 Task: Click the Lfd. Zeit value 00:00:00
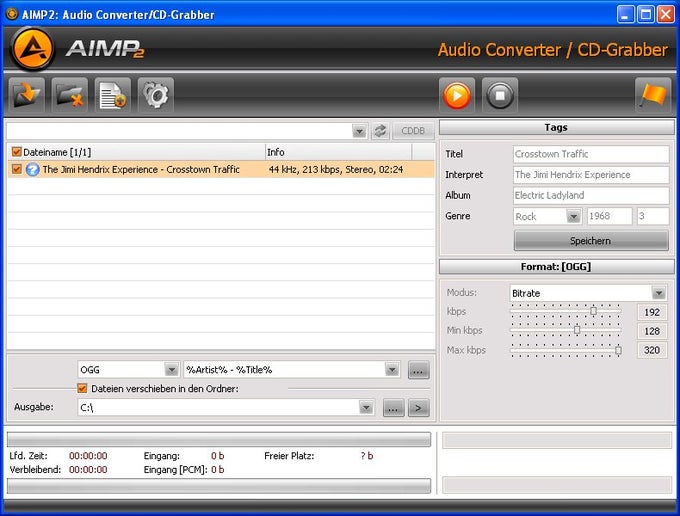click(88, 456)
